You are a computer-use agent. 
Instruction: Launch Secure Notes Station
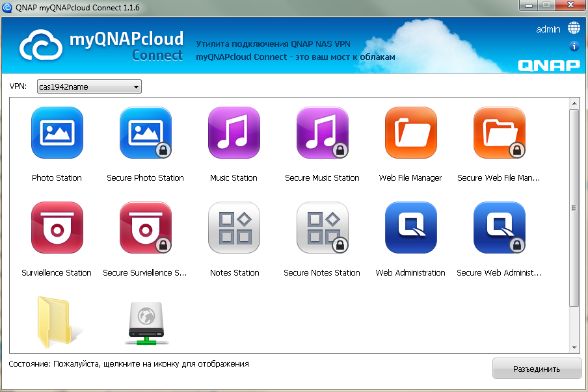pyautogui.click(x=323, y=228)
